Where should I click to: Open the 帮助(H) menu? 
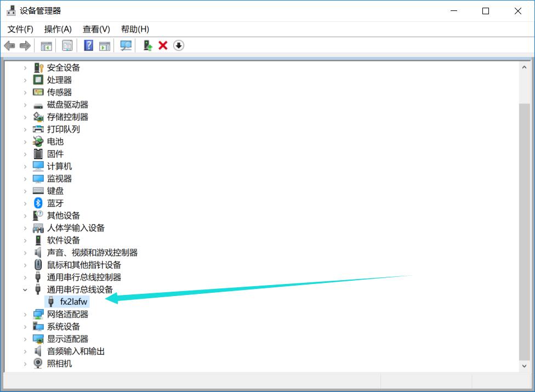point(135,30)
